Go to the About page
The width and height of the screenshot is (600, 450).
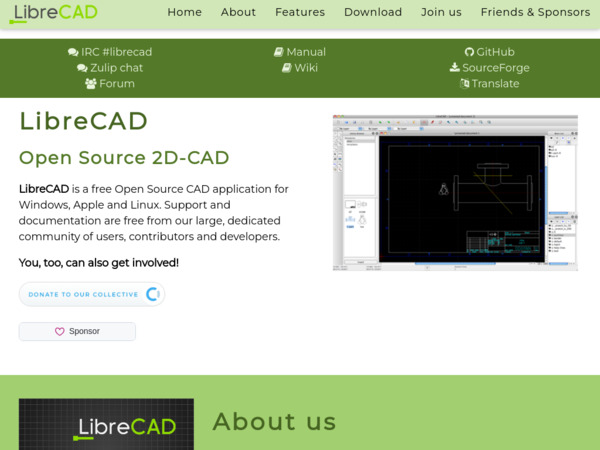(x=238, y=12)
